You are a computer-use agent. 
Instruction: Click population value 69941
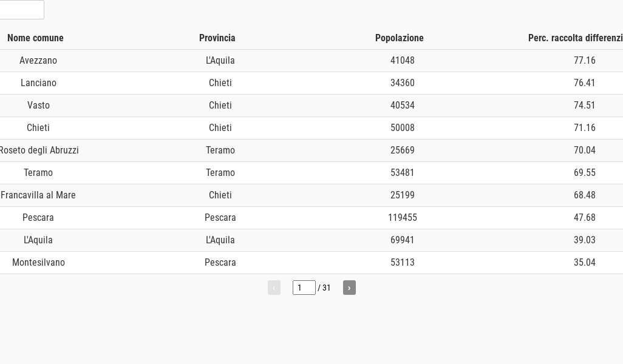point(403,240)
